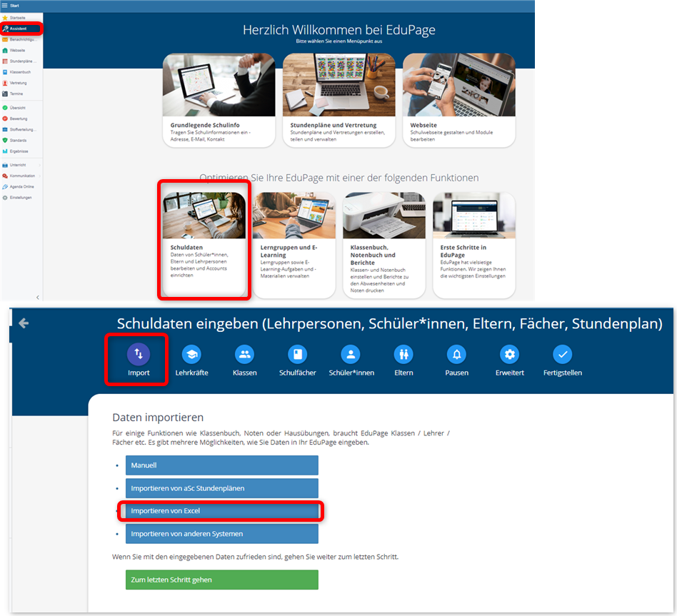Go back with the left arrow

coord(24,323)
